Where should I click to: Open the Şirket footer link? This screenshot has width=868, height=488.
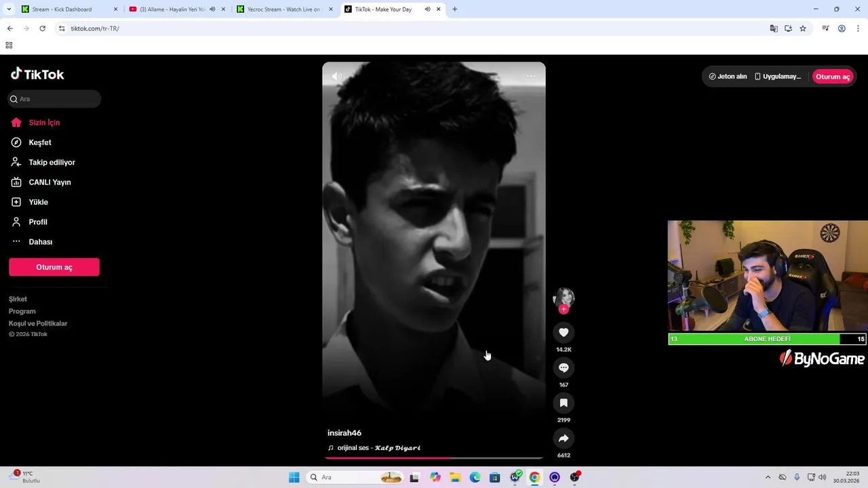point(18,299)
